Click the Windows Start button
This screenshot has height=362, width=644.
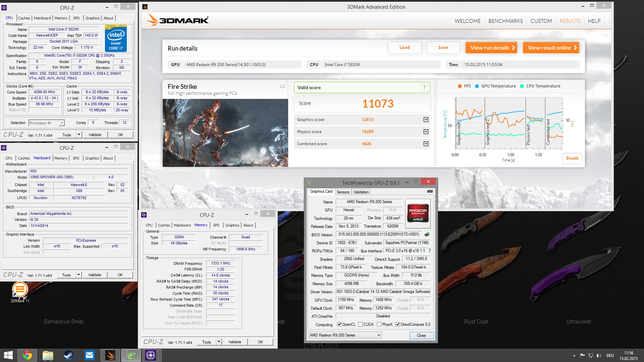click(8, 355)
